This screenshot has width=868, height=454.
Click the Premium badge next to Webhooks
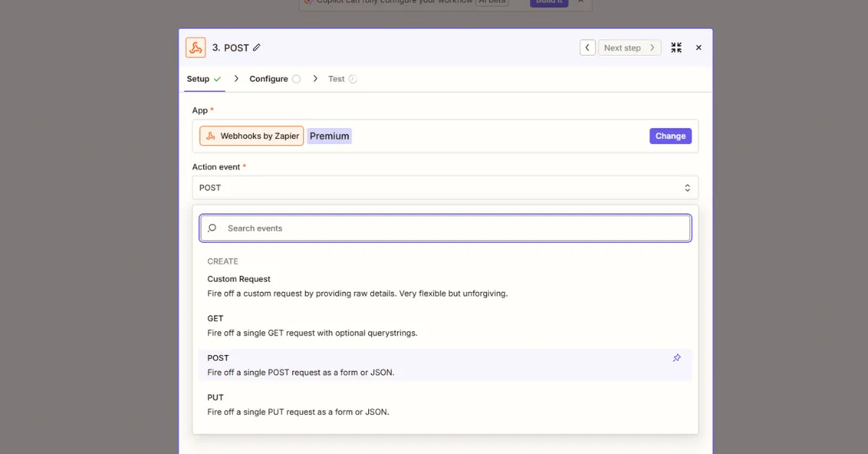329,136
